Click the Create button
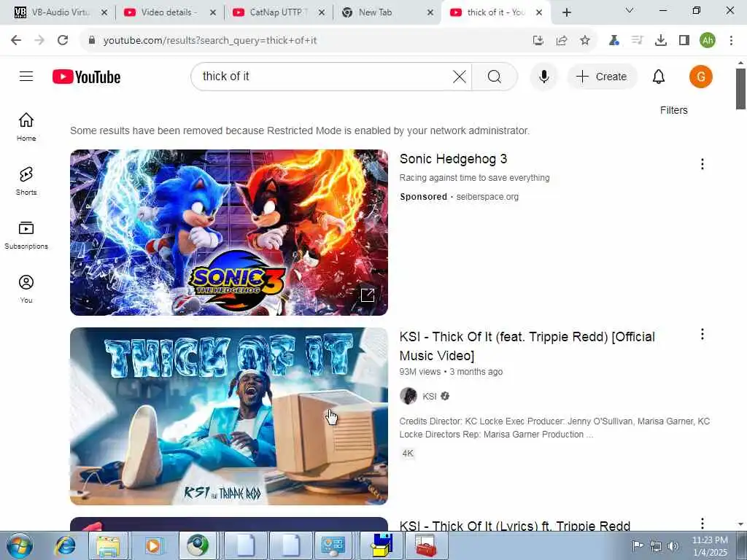 [602, 76]
